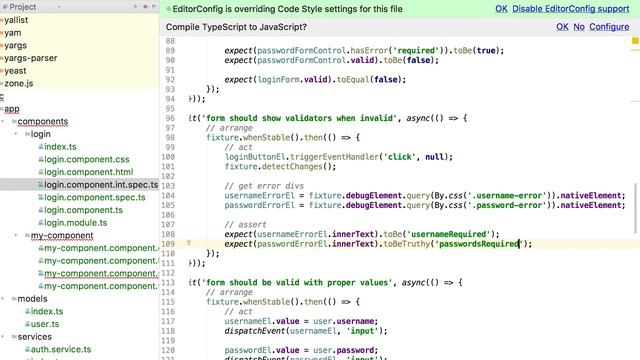Collapse the models folder
This screenshot has width=640, height=360.
click(3, 298)
